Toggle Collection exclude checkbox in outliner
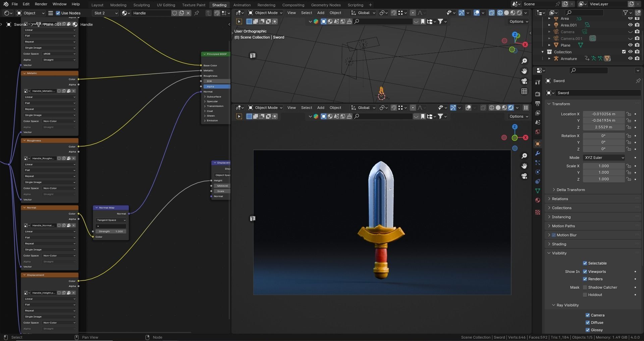The height and width of the screenshot is (341, 644). tap(624, 52)
